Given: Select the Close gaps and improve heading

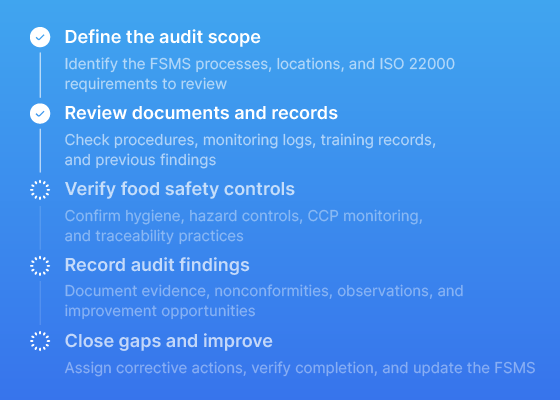Looking at the screenshot, I should click(169, 341).
